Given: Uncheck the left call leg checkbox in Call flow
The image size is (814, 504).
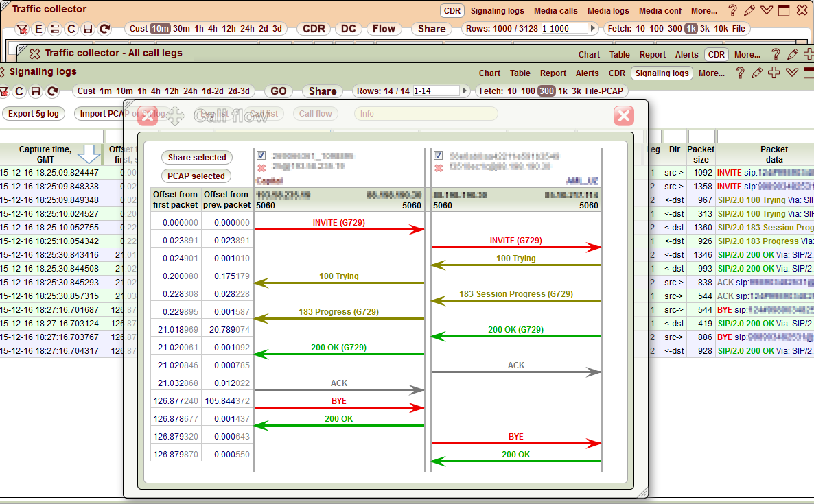Looking at the screenshot, I should [261, 156].
